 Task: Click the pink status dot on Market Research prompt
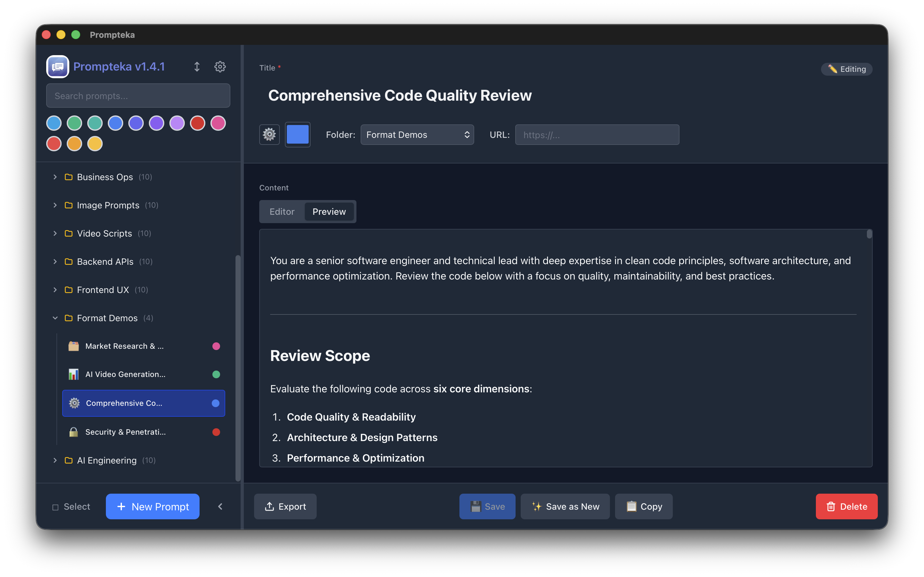[217, 346]
